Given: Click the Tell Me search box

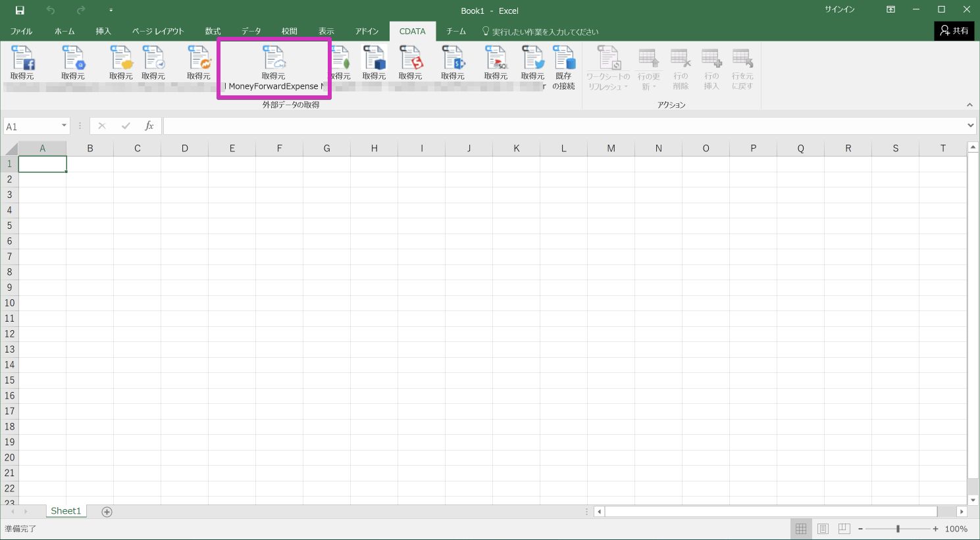Looking at the screenshot, I should [540, 32].
